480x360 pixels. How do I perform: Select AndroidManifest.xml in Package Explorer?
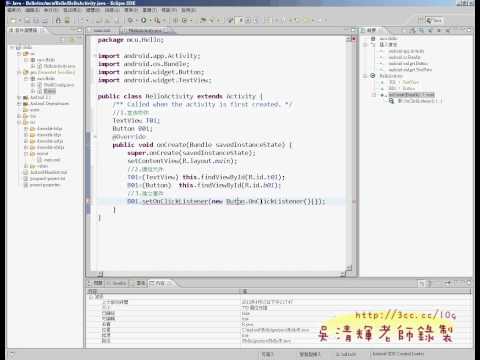(48, 172)
